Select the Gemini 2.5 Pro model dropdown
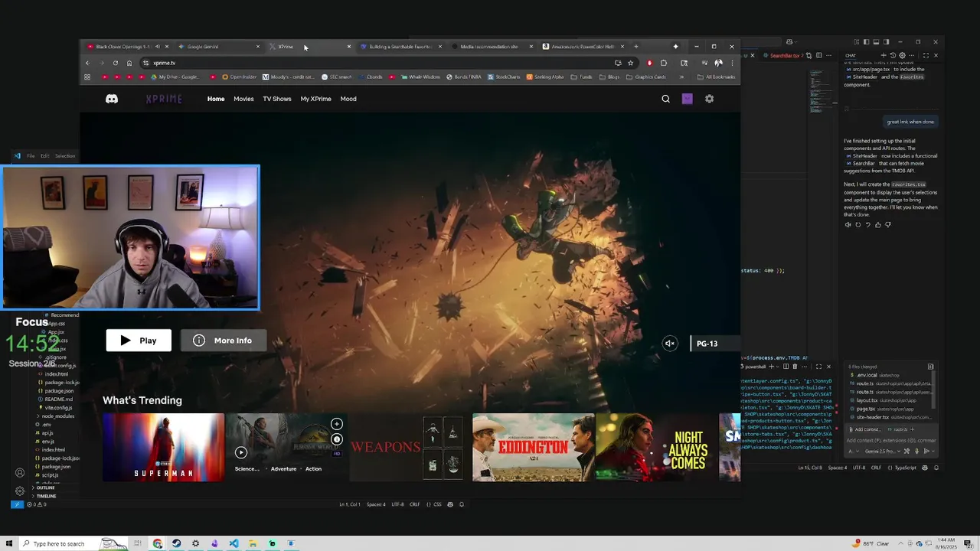 click(x=883, y=451)
